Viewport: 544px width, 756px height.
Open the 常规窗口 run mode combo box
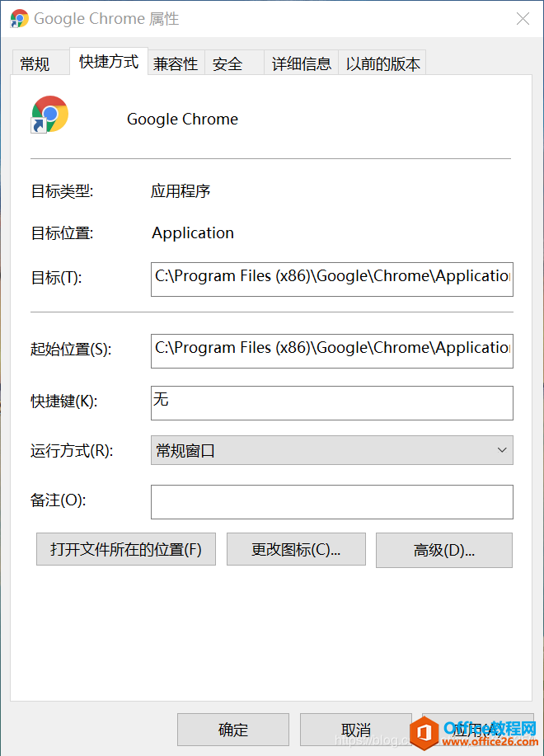(332, 450)
